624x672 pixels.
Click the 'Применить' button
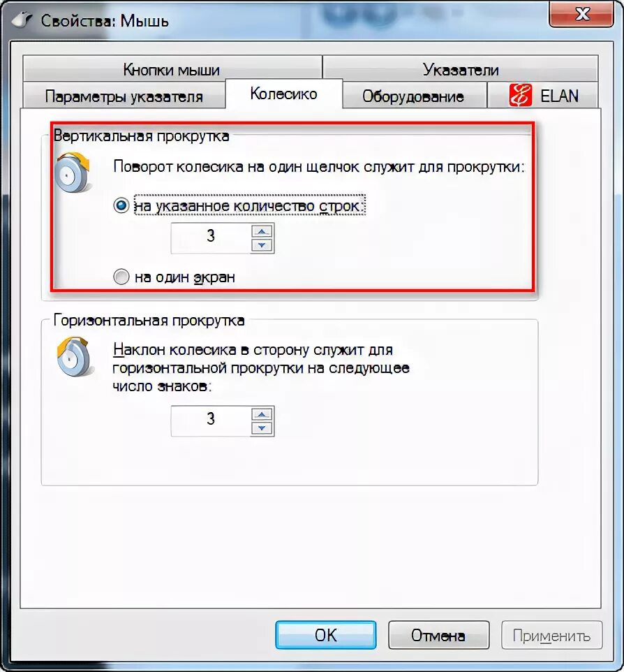(551, 635)
